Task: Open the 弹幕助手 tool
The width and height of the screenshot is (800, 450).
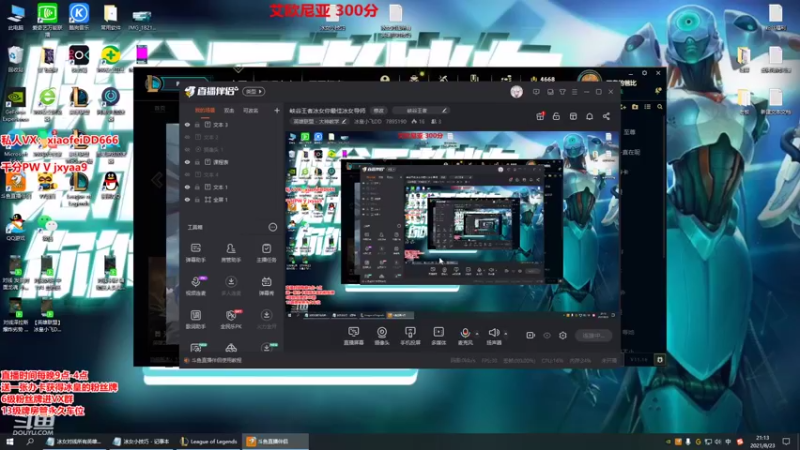Action: [195, 253]
